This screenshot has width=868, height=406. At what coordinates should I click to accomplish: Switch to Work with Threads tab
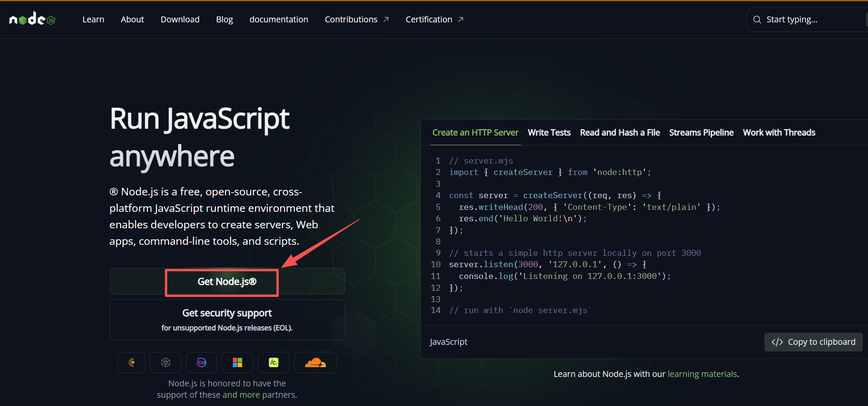click(779, 133)
